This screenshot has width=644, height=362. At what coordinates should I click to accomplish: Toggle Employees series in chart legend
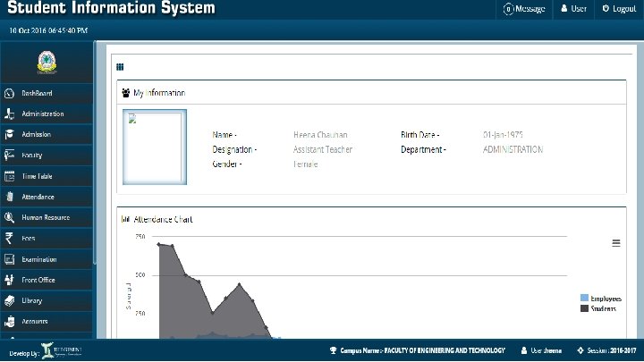(601, 299)
